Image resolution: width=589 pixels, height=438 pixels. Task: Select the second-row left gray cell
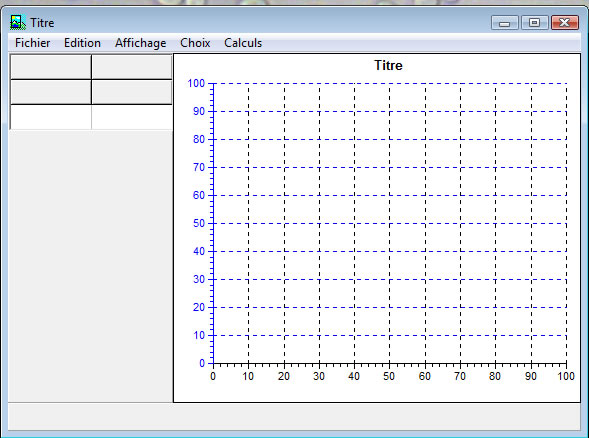tap(51, 92)
